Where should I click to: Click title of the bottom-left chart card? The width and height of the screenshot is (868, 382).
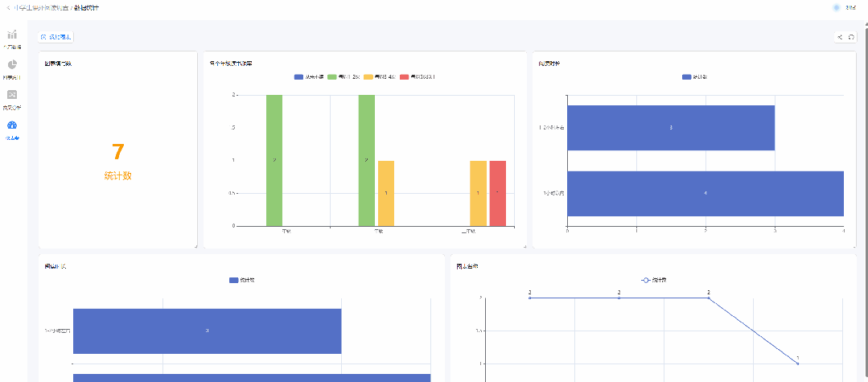click(x=56, y=266)
